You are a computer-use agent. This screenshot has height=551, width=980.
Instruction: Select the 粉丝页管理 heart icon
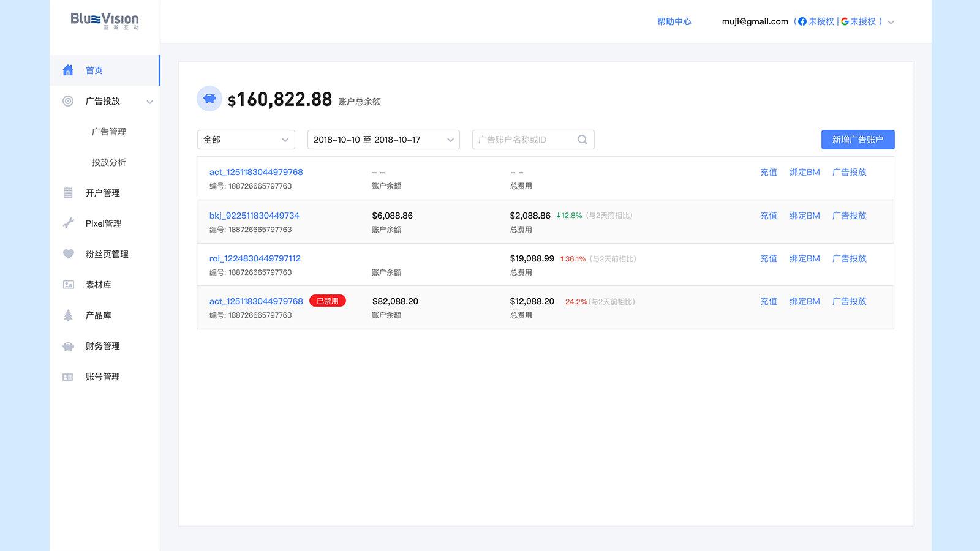point(68,253)
